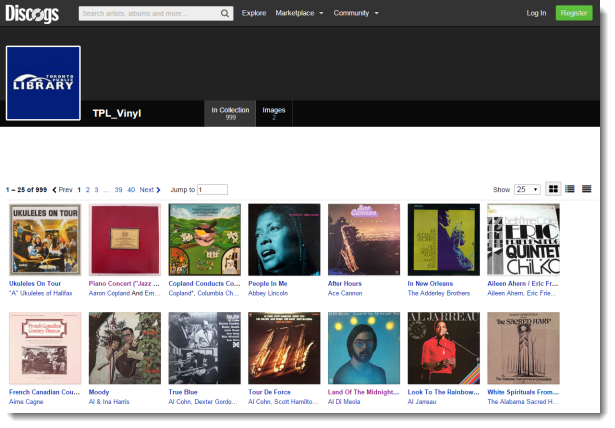Click the White Spirituals From title link
Viewport: 615px width, 428px height.
coord(523,392)
